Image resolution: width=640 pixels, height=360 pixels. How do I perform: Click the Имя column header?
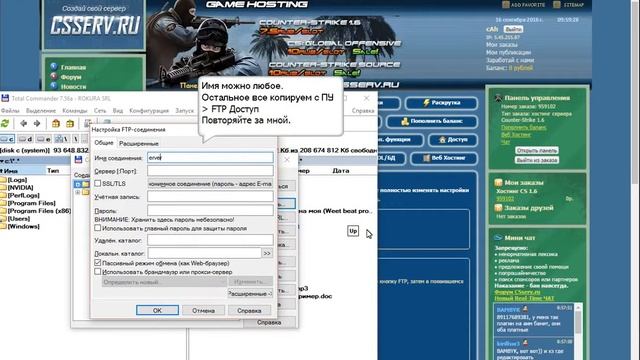[22, 171]
